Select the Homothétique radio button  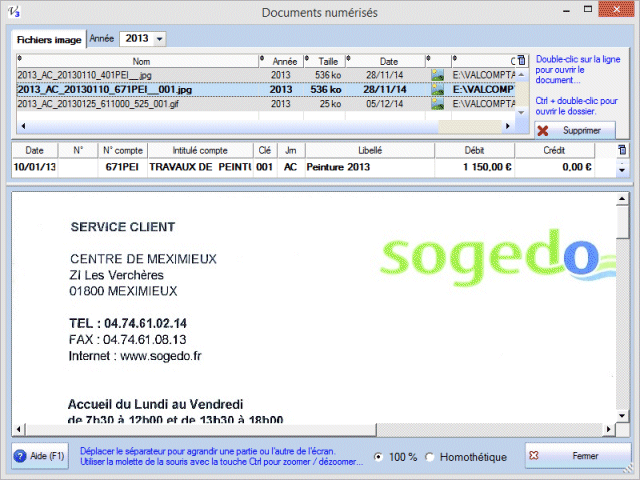click(430, 457)
